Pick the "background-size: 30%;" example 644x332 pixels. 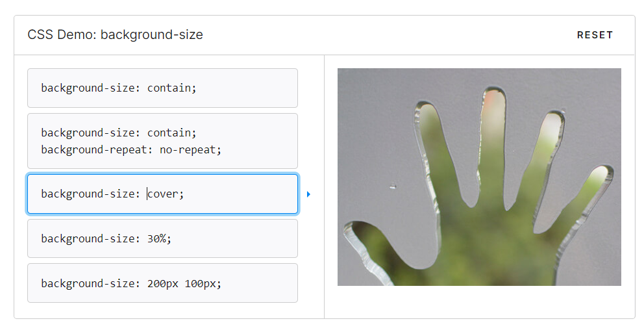point(162,238)
